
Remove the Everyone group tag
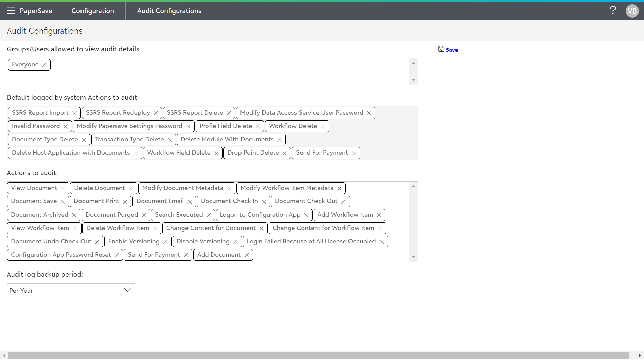[44, 65]
